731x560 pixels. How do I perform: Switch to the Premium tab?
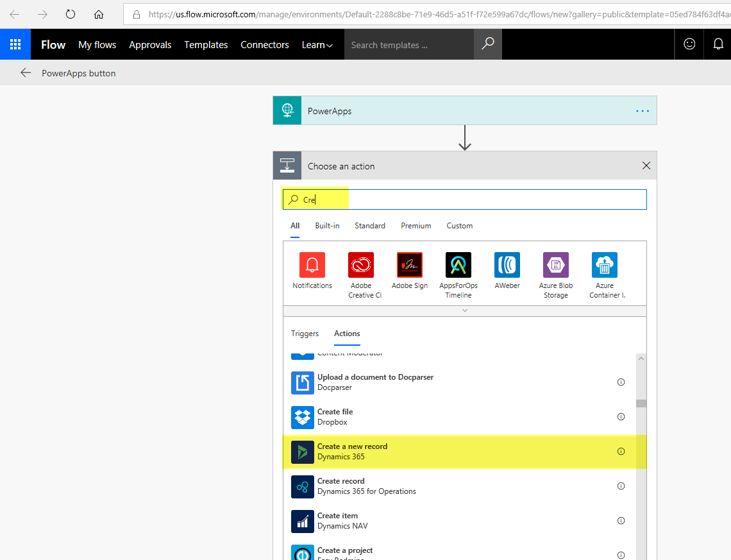pyautogui.click(x=416, y=226)
